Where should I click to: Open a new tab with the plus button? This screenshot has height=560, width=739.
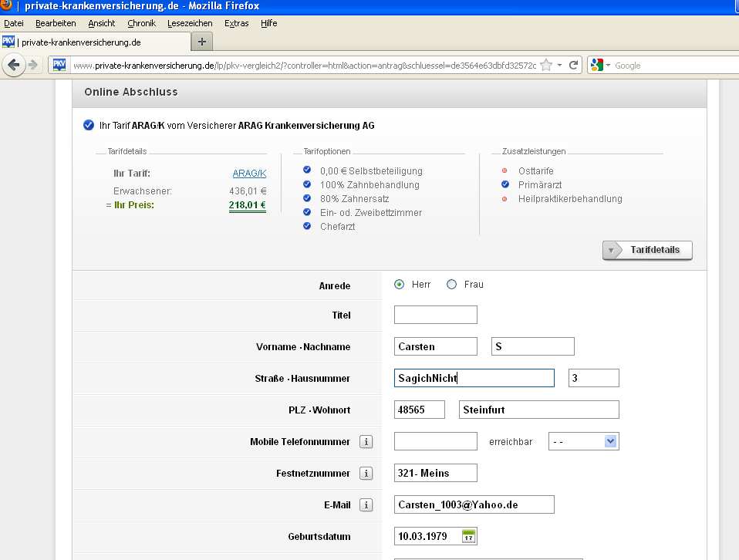201,42
